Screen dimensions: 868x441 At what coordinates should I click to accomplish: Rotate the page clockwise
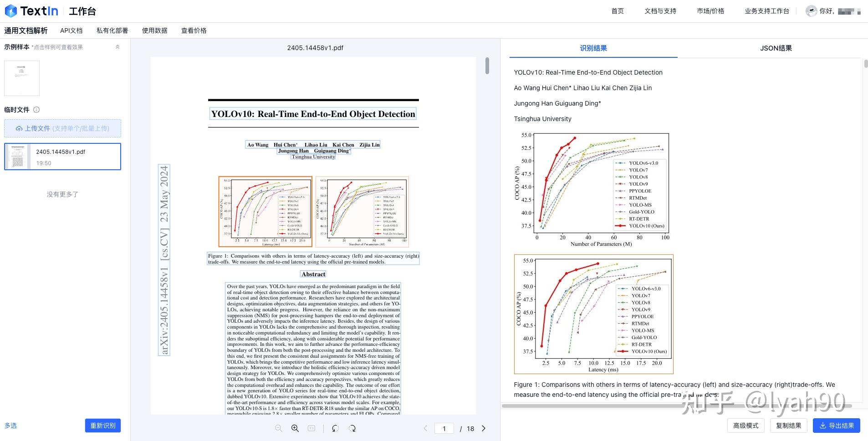coord(352,428)
